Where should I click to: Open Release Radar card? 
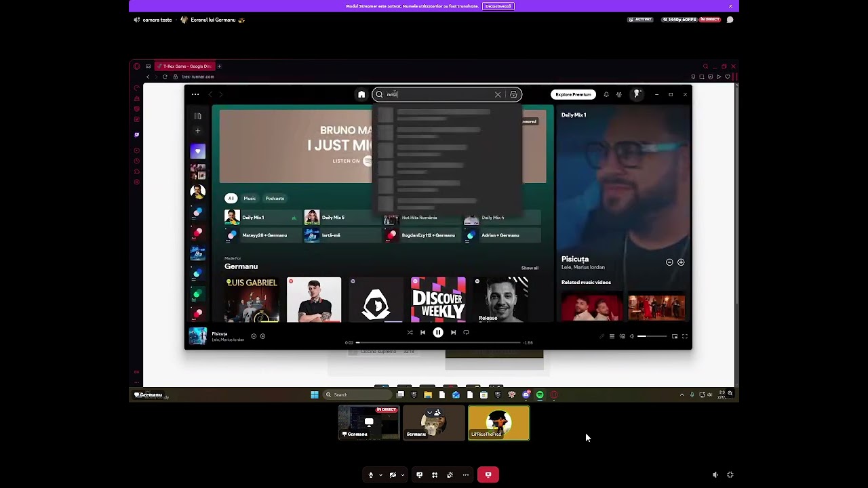[x=500, y=300]
